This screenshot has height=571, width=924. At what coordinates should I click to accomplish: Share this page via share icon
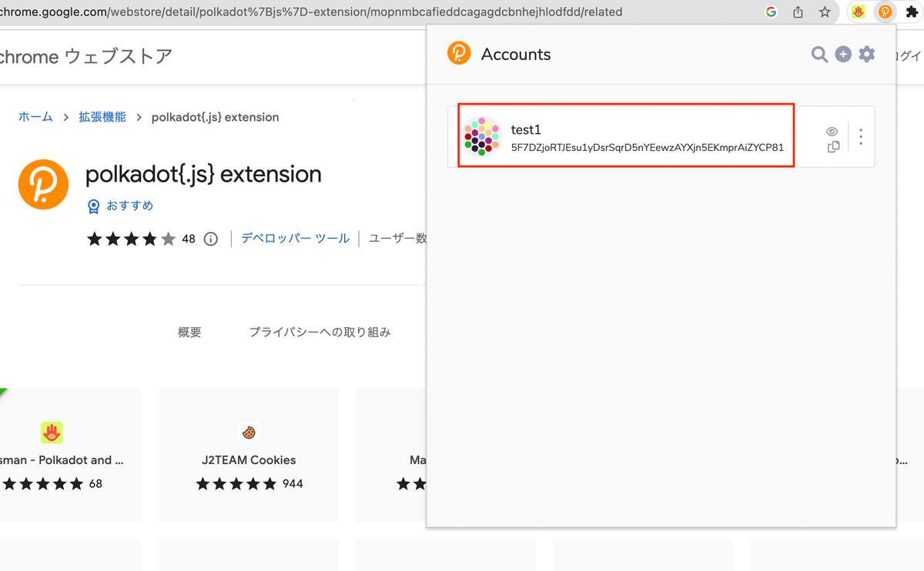click(x=798, y=12)
